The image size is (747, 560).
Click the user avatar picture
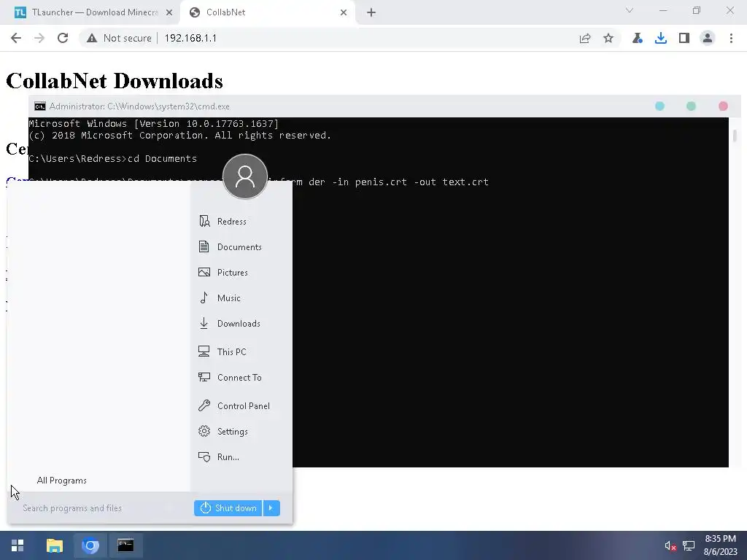245,176
